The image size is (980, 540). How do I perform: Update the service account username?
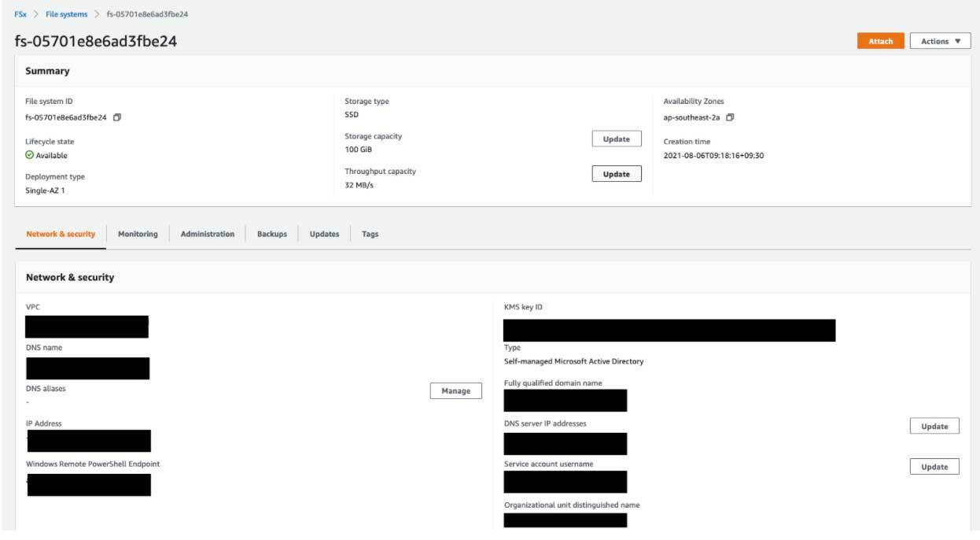pyautogui.click(x=934, y=466)
